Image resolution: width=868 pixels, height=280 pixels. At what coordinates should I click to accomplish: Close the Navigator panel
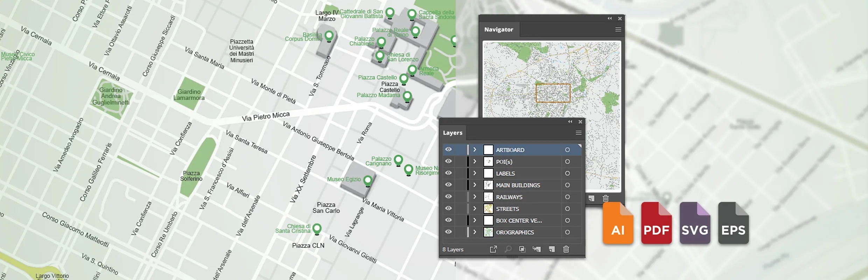tap(620, 18)
